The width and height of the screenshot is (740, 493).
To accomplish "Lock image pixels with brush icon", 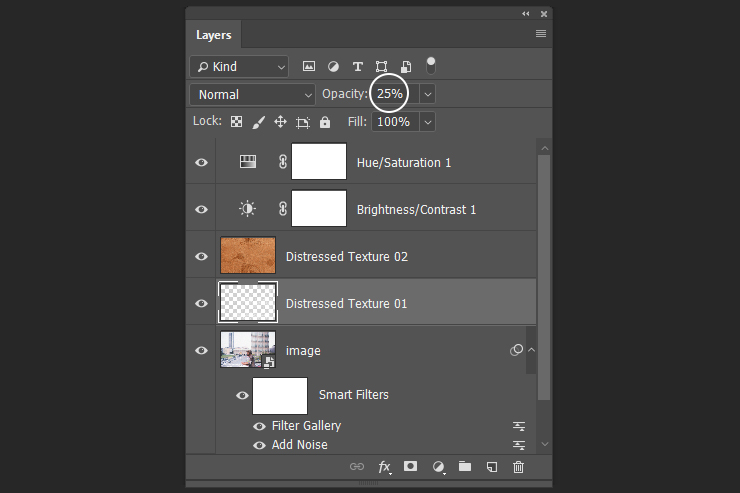I will (258, 122).
